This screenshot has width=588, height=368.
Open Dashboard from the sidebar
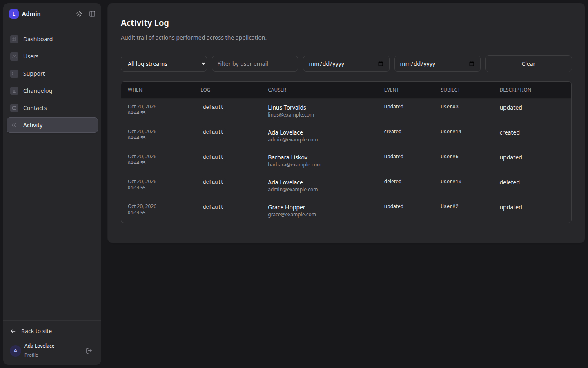52,39
